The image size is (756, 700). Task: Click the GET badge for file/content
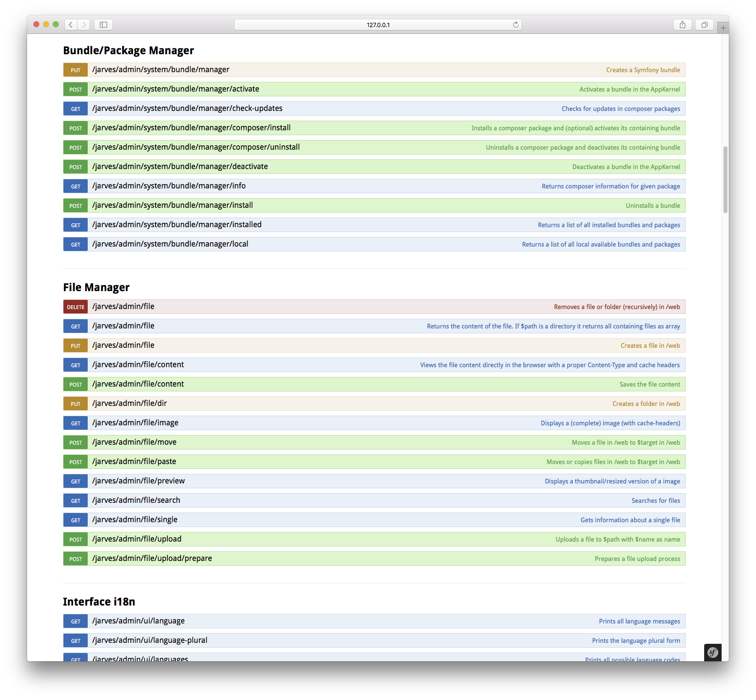coord(76,365)
